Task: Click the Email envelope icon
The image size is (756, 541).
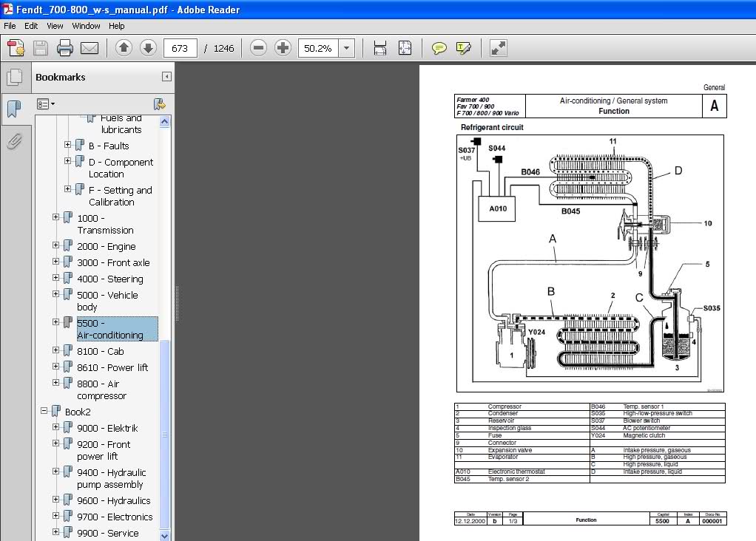Action: click(x=90, y=49)
